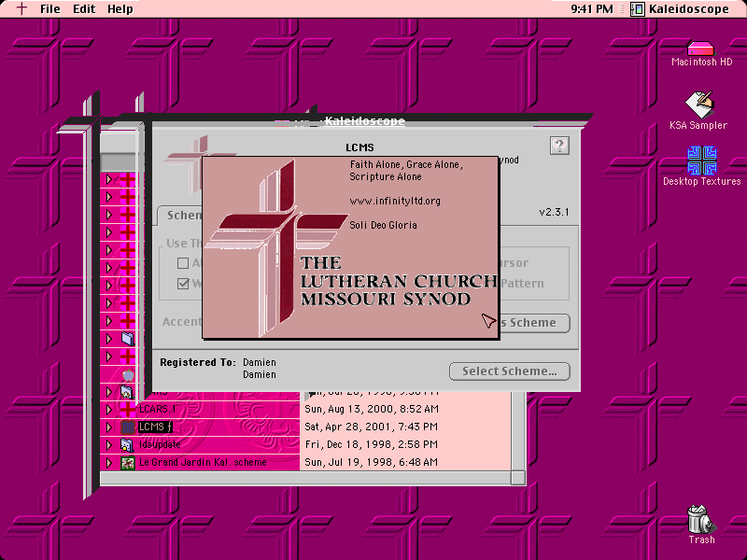The height and width of the screenshot is (560, 747).
Task: Click the v2.3.1 version label
Action: point(554,213)
